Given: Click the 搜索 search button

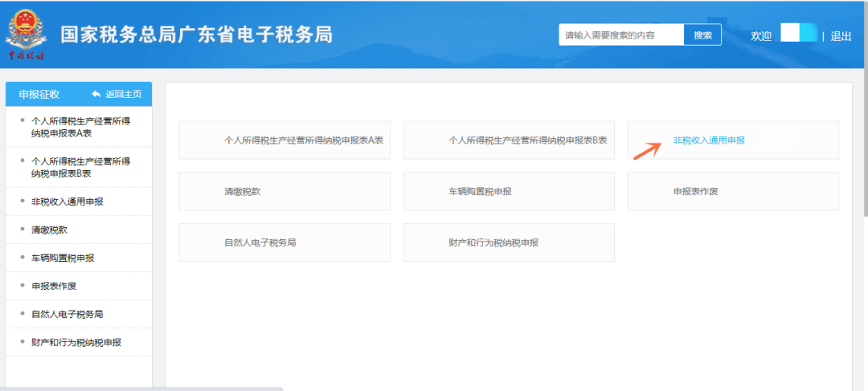Looking at the screenshot, I should coord(702,35).
